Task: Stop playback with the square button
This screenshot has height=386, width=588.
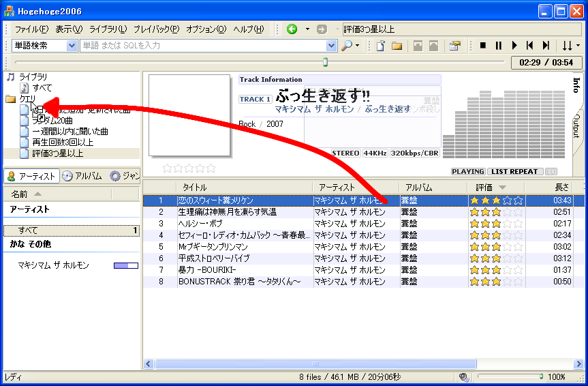Action: tap(483, 46)
